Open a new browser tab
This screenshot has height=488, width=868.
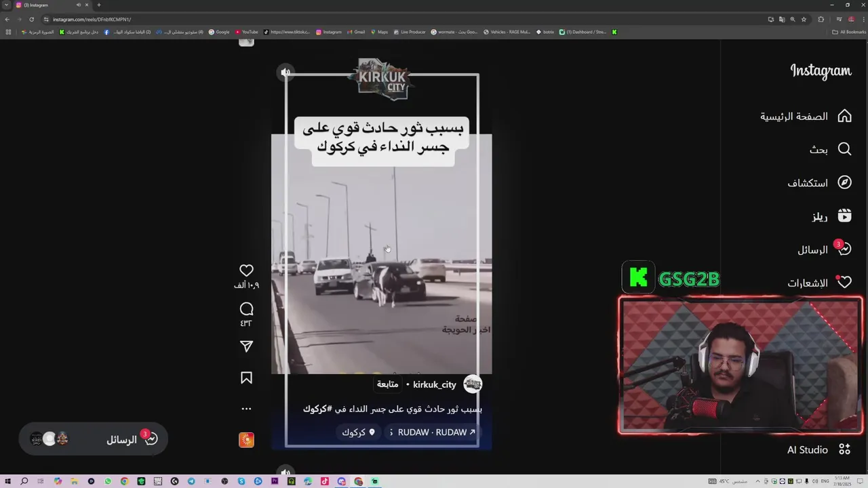coord(99,5)
